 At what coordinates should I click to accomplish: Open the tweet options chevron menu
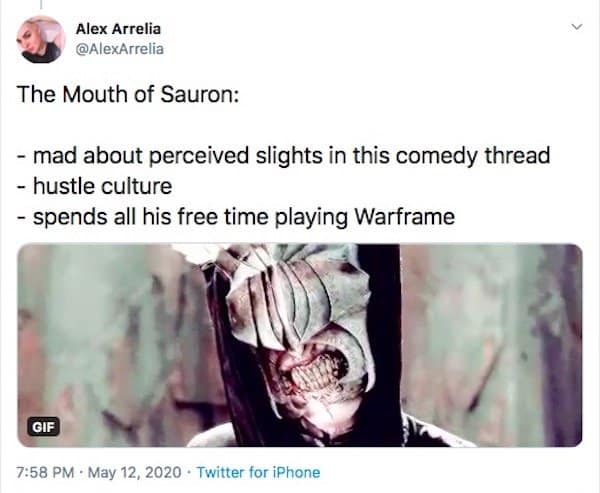[576, 27]
